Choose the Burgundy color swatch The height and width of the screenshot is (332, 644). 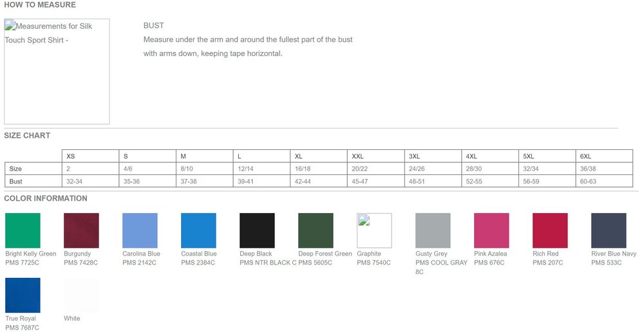(x=81, y=230)
